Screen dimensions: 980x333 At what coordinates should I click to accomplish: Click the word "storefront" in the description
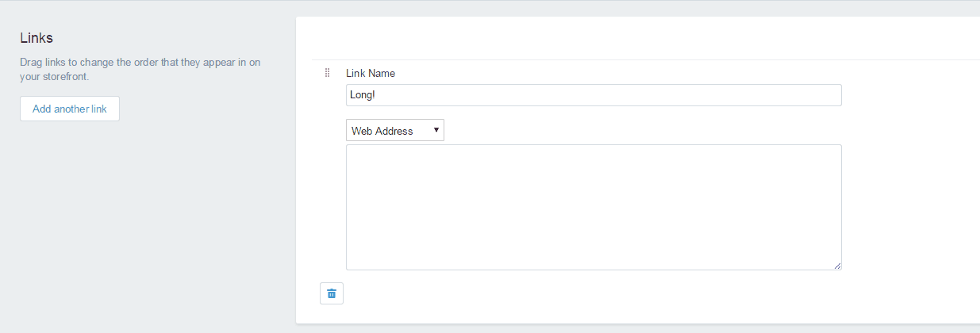coord(65,78)
